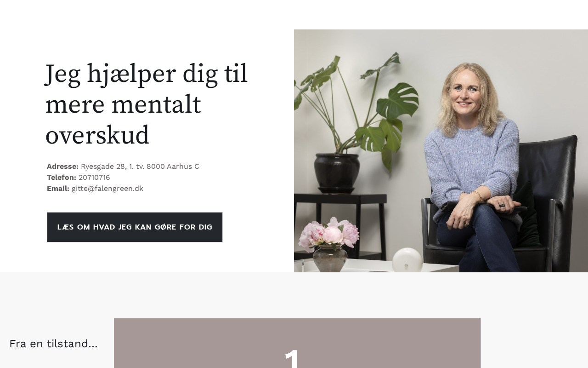The width and height of the screenshot is (588, 368).
Task: Click the large number 1 on mauve card
Action: point(293,359)
